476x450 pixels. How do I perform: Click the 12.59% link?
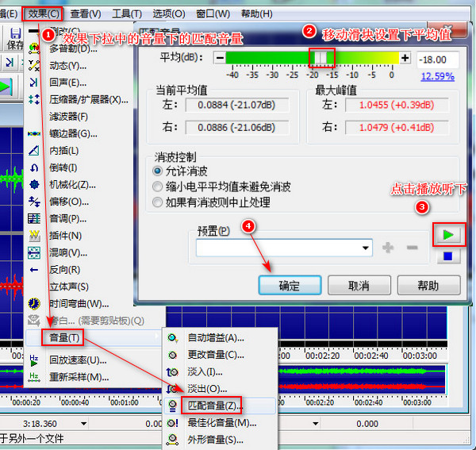(437, 76)
